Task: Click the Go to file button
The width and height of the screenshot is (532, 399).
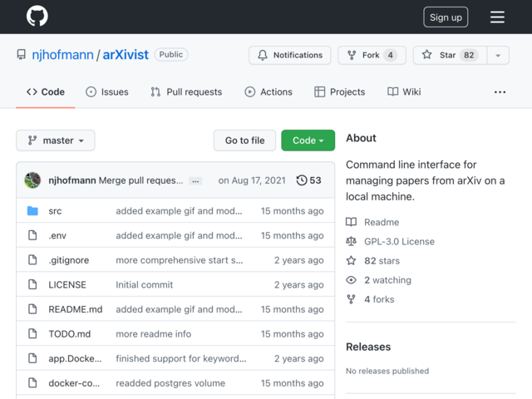Action: pos(244,140)
